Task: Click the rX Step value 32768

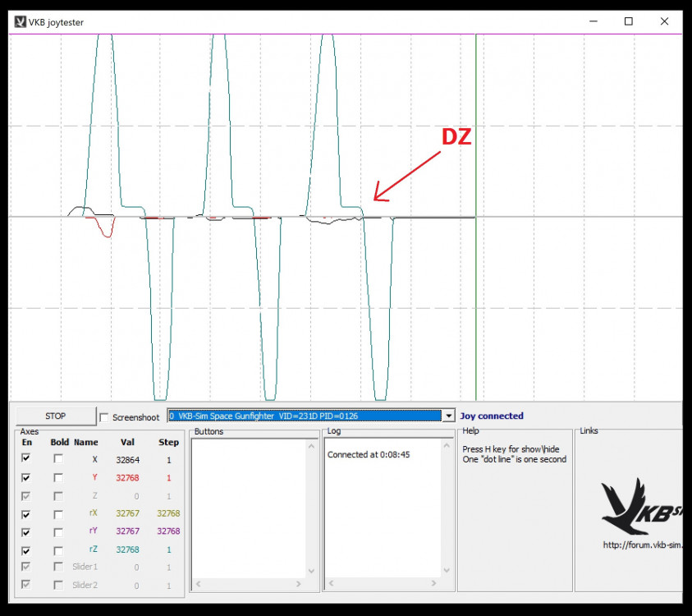Action: 168,513
